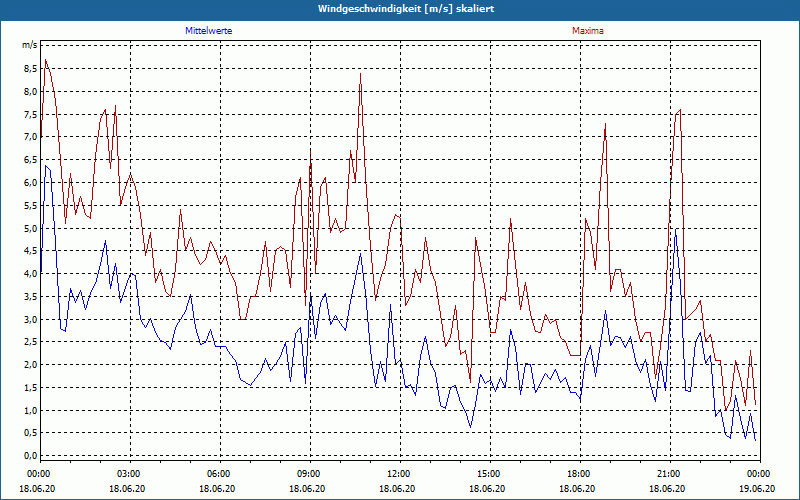800x500 pixels.
Task: Click the '19.06.20' date label
Action: [757, 488]
